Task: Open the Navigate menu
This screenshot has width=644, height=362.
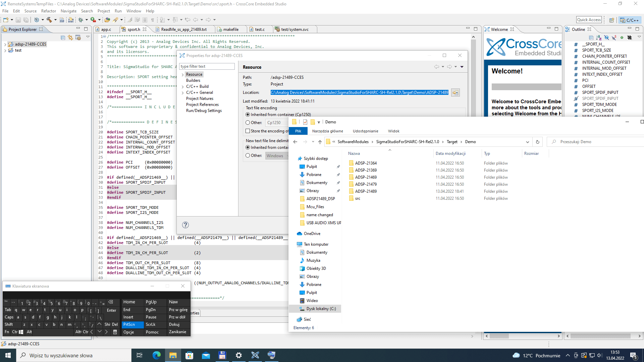Action: (x=68, y=11)
